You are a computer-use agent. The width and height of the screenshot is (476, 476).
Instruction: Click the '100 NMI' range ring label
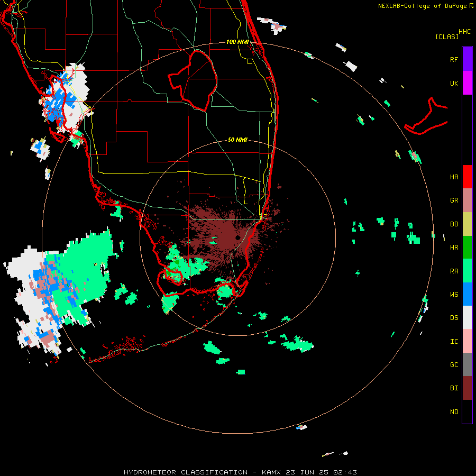[237, 42]
